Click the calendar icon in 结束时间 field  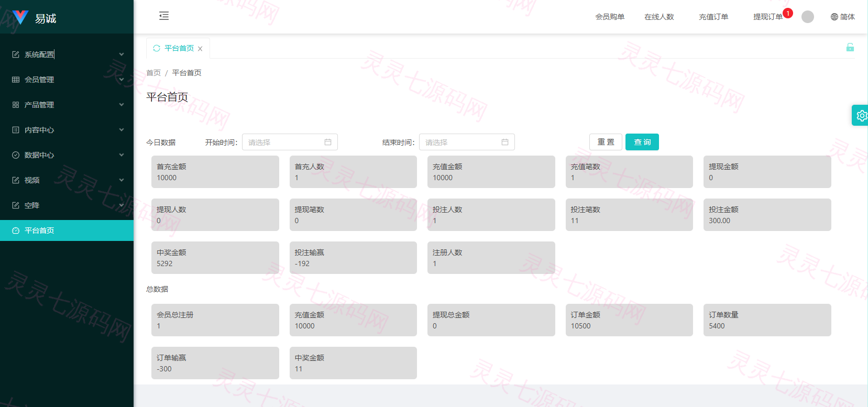click(x=505, y=142)
